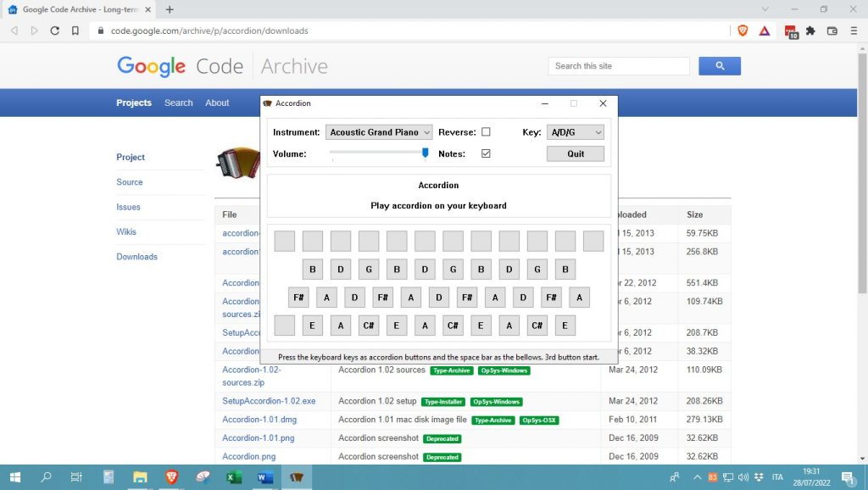Click the Accordion app icon on the taskbar
This screenshot has width=868, height=490.
(296, 477)
